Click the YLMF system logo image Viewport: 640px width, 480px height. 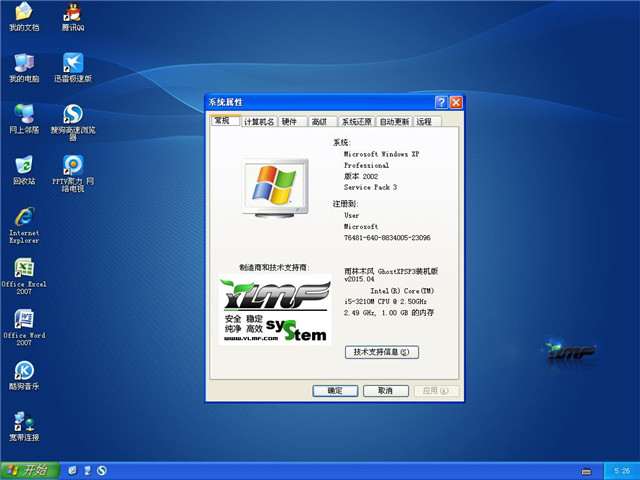275,309
